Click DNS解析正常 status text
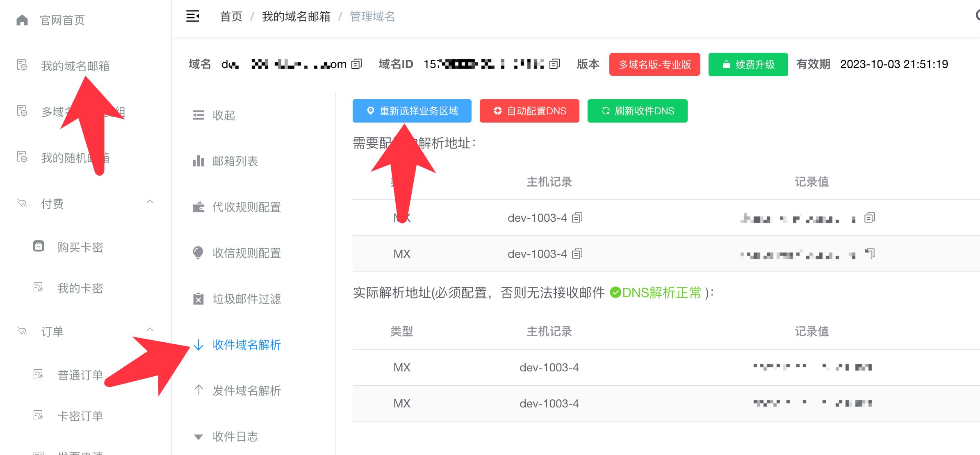 pyautogui.click(x=662, y=293)
